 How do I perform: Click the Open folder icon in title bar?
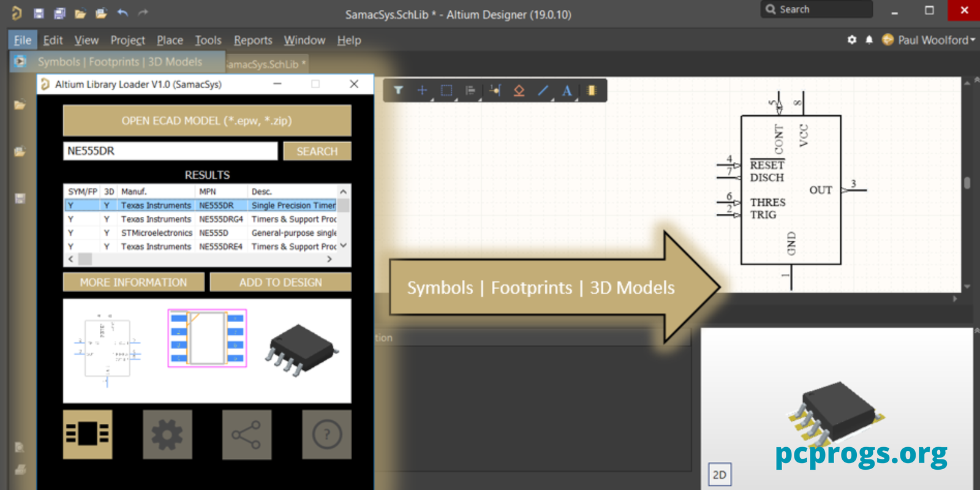80,13
